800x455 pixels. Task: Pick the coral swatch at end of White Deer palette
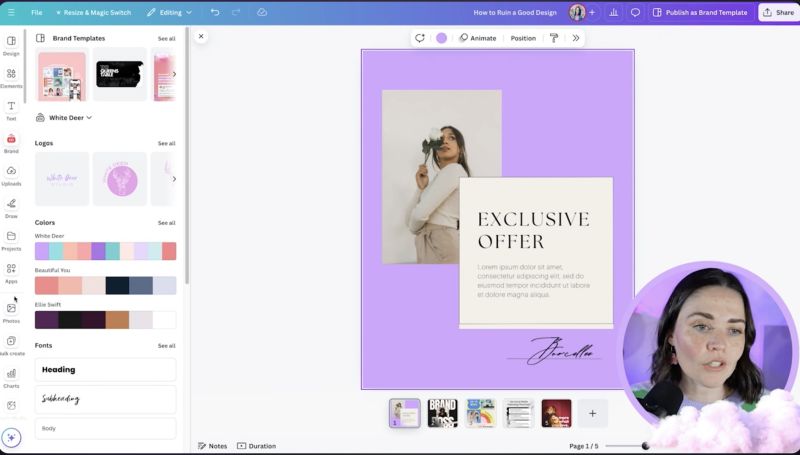(x=169, y=251)
